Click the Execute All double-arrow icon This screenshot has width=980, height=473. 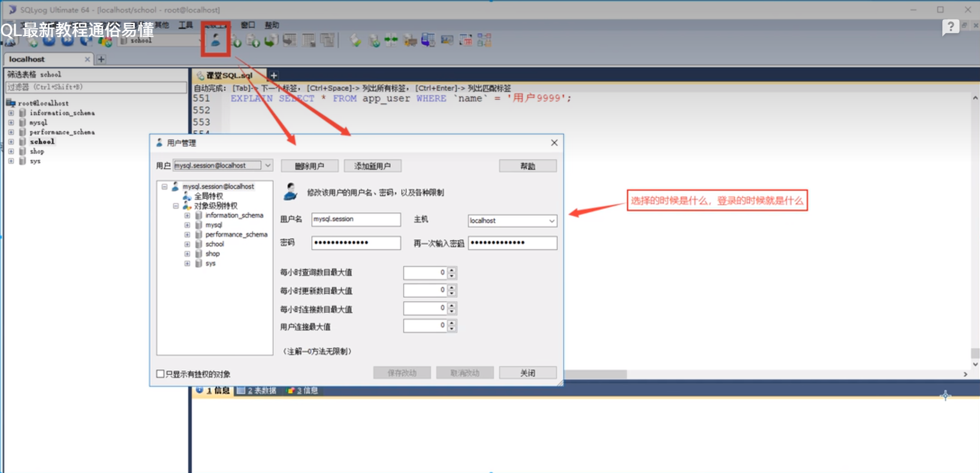click(x=68, y=41)
